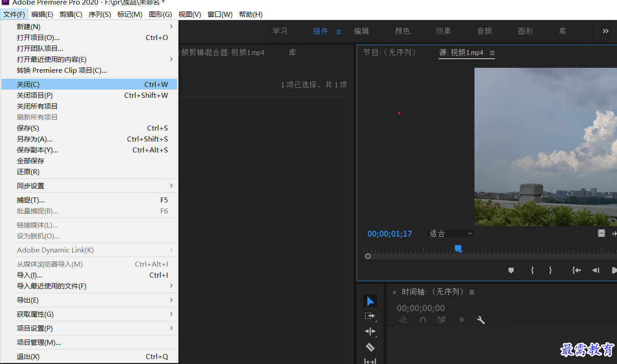The image size is (617, 364).
Task: Switch to 学习 workspace tab
Action: [x=280, y=31]
